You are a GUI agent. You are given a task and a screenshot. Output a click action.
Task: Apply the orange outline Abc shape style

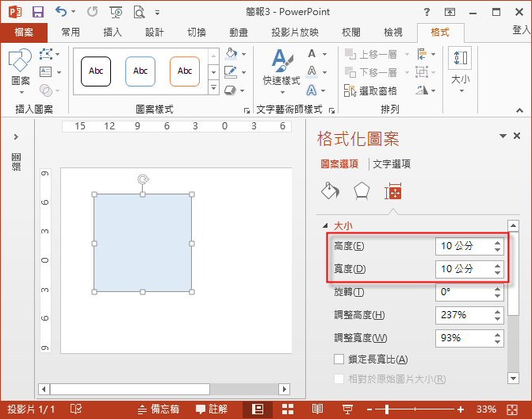[185, 71]
